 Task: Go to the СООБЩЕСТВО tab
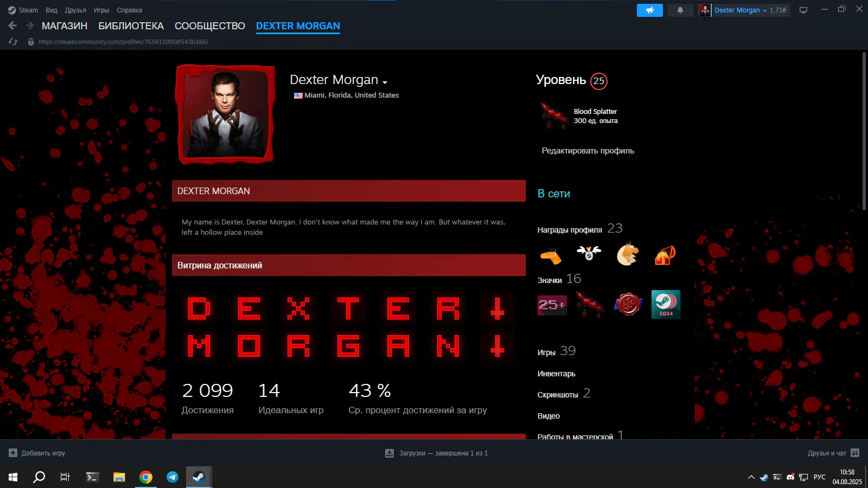(210, 26)
